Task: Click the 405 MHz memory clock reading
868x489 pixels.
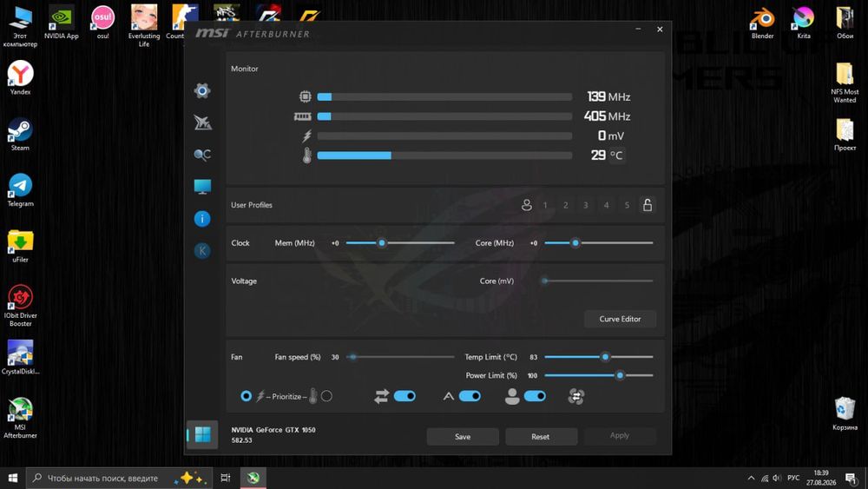Action: 607,116
